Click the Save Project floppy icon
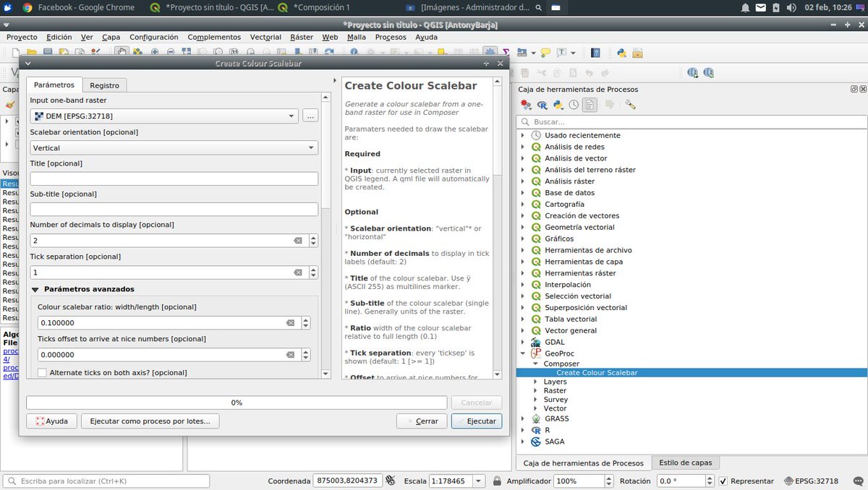 (48, 53)
